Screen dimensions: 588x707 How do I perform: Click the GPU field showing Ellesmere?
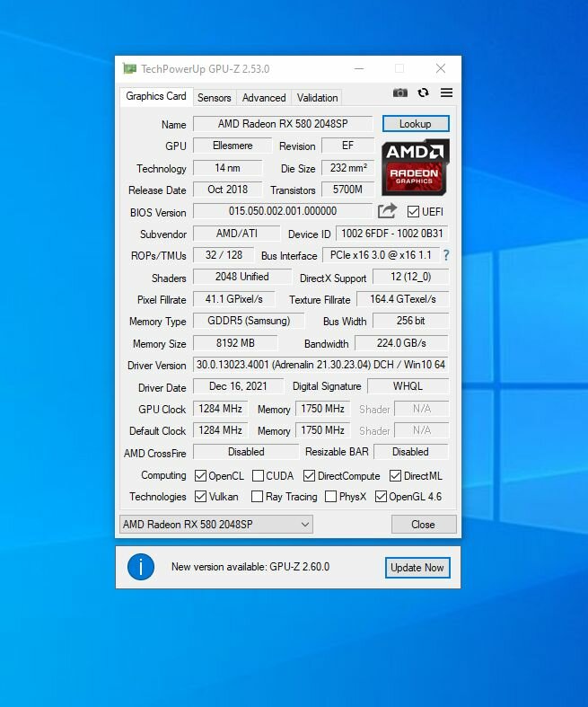pyautogui.click(x=233, y=146)
